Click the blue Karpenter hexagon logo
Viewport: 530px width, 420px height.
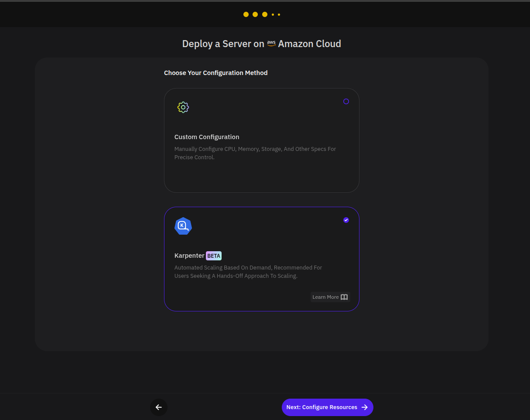click(x=183, y=226)
